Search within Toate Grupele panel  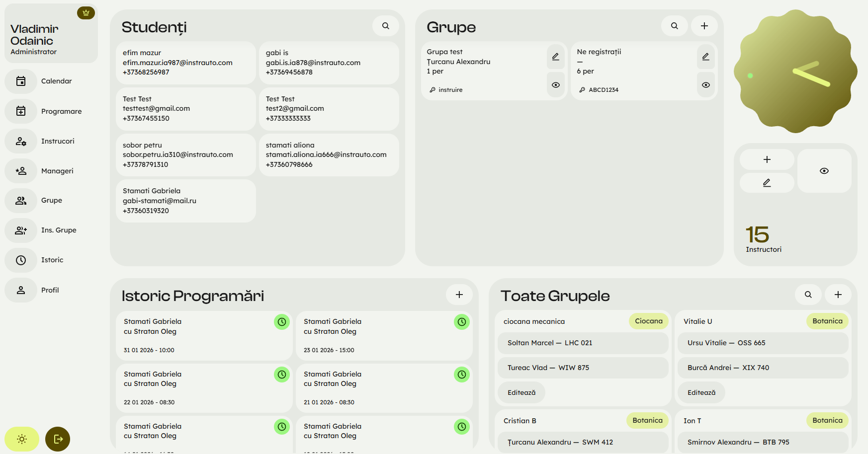coord(808,295)
